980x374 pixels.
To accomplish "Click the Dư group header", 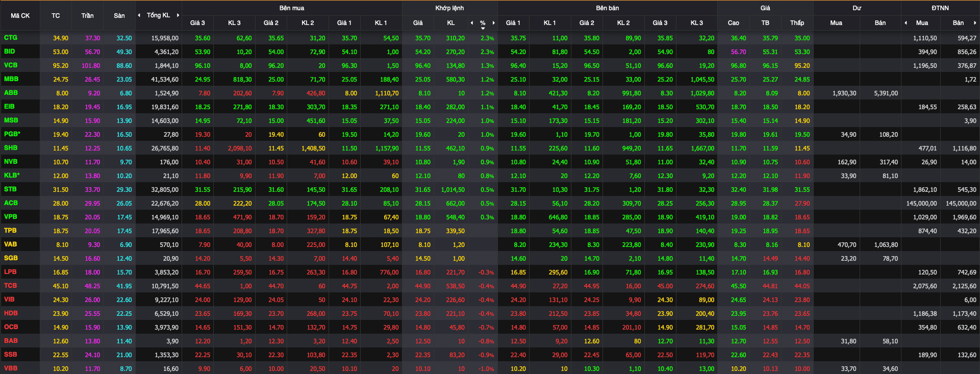I will pos(857,8).
